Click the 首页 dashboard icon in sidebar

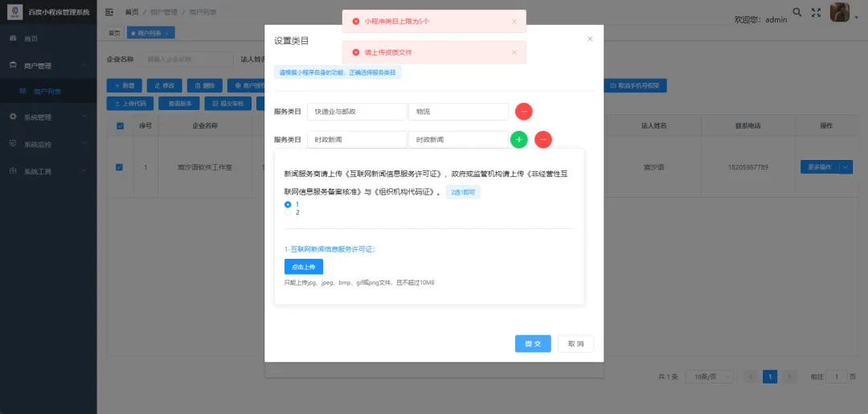click(14, 39)
